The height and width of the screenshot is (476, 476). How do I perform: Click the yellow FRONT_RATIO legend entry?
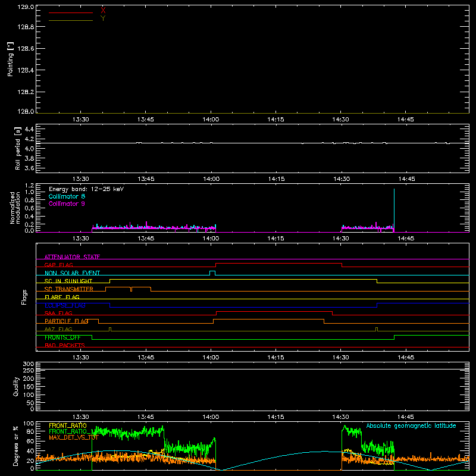(x=68, y=425)
